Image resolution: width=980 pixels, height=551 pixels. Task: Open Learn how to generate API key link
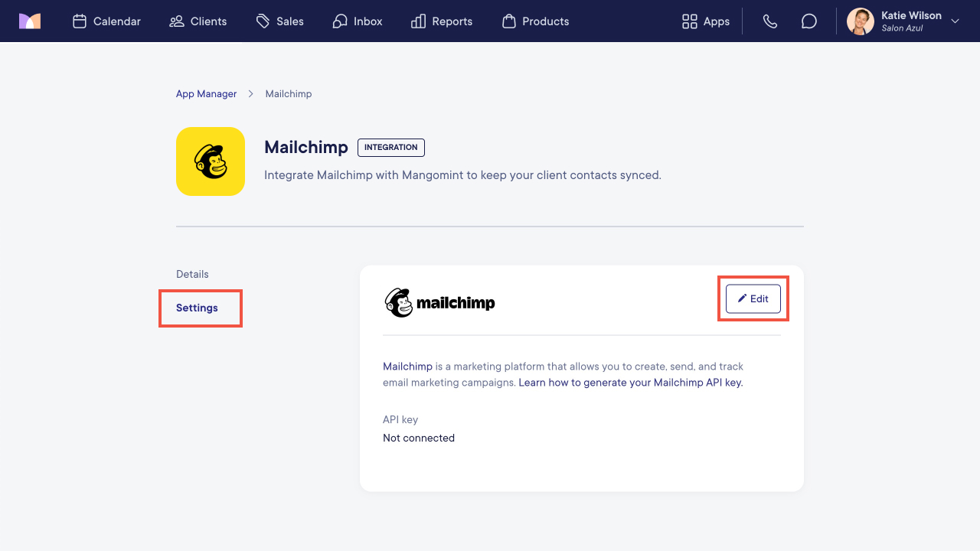(631, 382)
